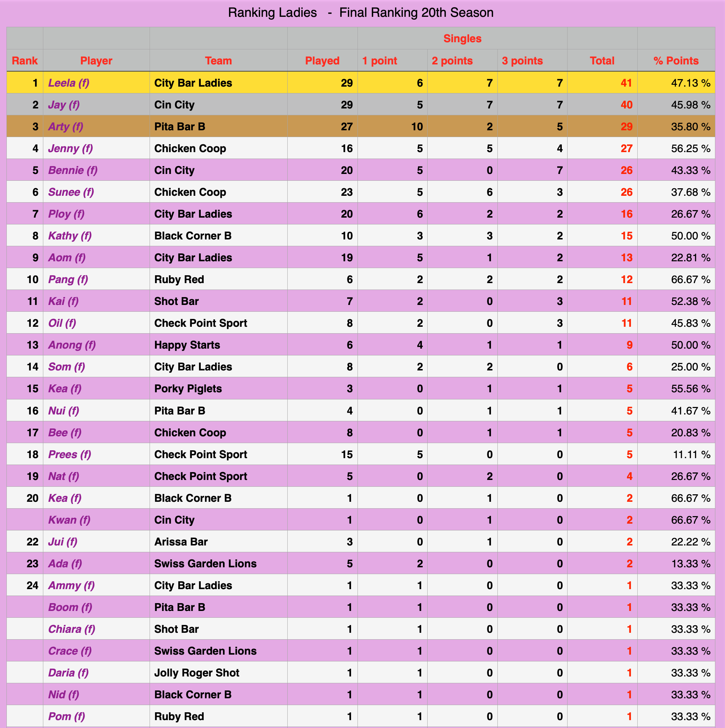Select the Team column header
The height and width of the screenshot is (728, 725).
click(210, 62)
